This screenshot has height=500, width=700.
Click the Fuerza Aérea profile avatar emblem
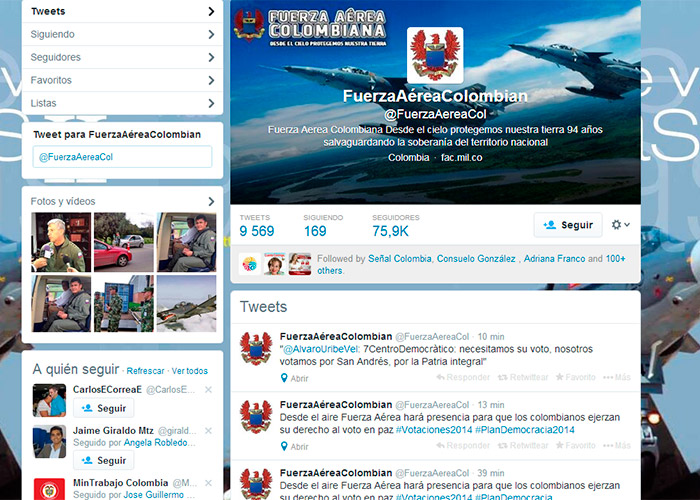pos(435,55)
